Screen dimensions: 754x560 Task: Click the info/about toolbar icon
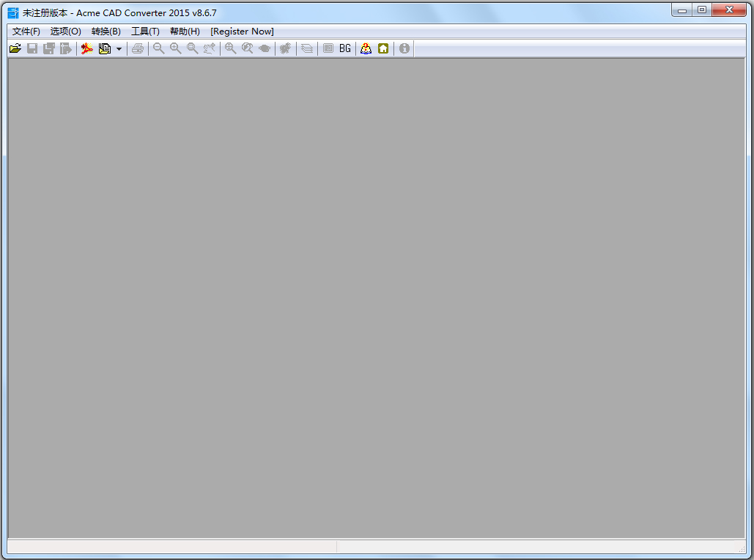click(x=404, y=48)
